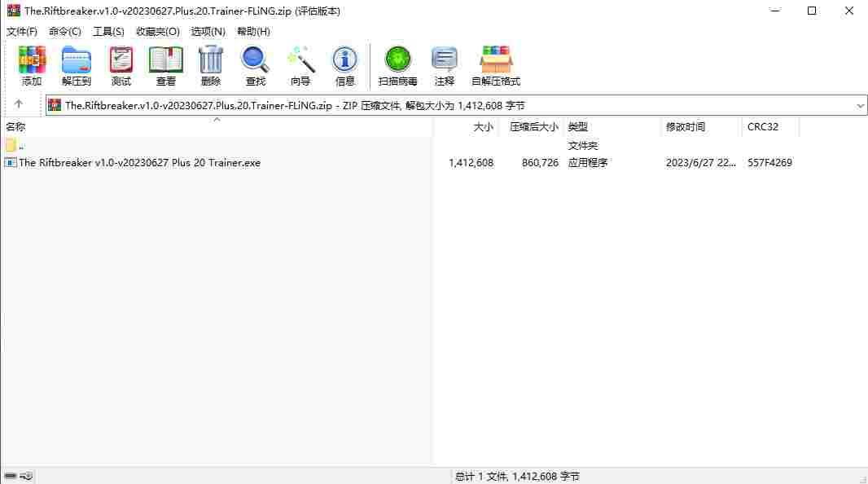Open the 命令(C) menu
The width and height of the screenshot is (868, 484).
[65, 32]
